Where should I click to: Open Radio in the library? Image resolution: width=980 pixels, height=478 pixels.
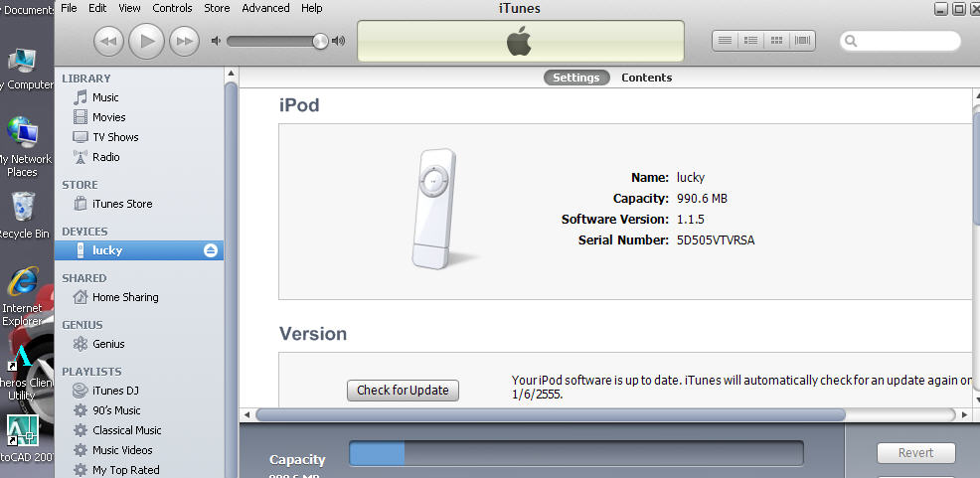[x=105, y=157]
